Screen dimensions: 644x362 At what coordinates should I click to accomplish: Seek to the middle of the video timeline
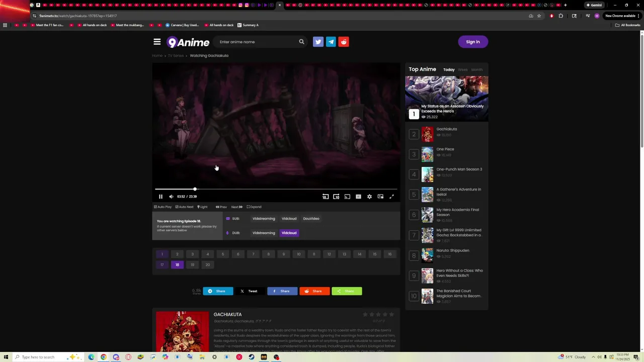pyautogui.click(x=276, y=189)
